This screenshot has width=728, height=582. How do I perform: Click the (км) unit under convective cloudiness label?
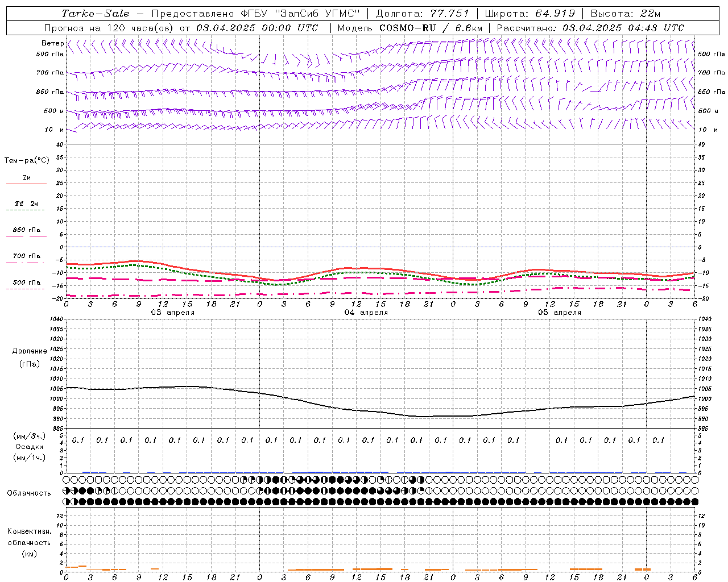(29, 554)
